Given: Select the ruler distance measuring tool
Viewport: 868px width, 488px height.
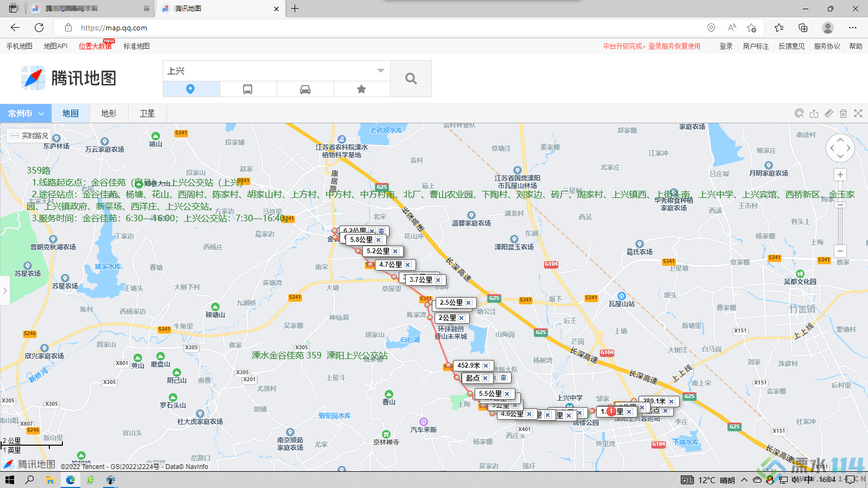Looking at the screenshot, I should point(828,113).
